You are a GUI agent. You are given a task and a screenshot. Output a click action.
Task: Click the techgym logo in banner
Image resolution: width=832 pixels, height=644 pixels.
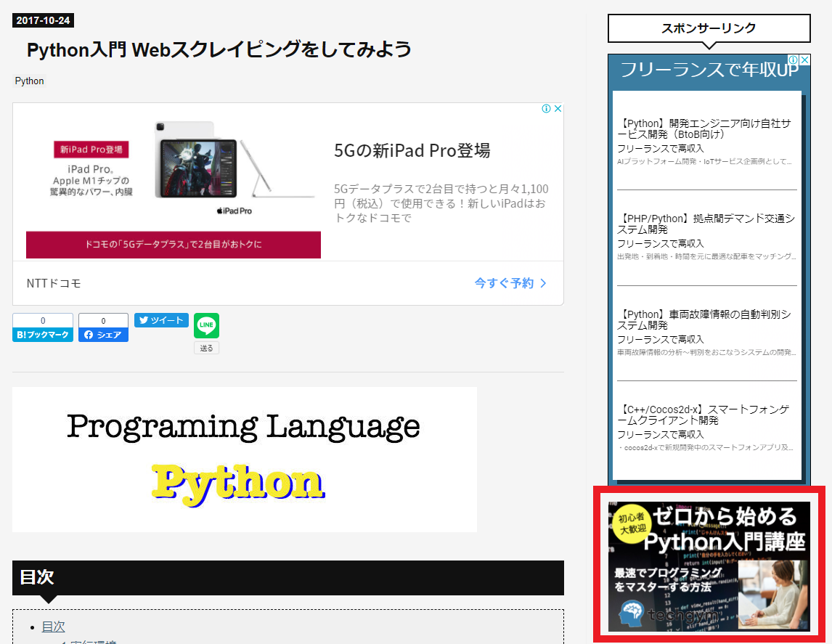point(669,614)
